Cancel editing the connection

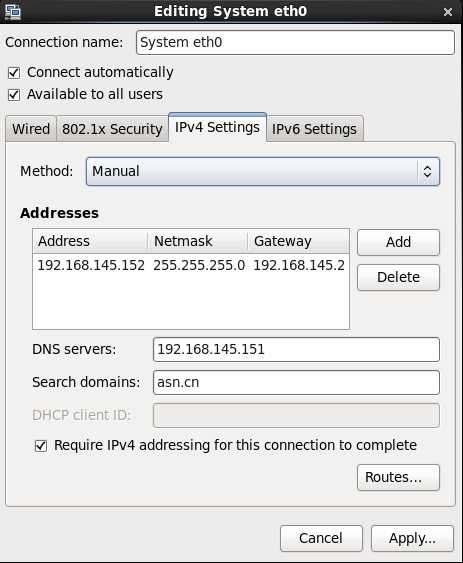click(x=321, y=538)
